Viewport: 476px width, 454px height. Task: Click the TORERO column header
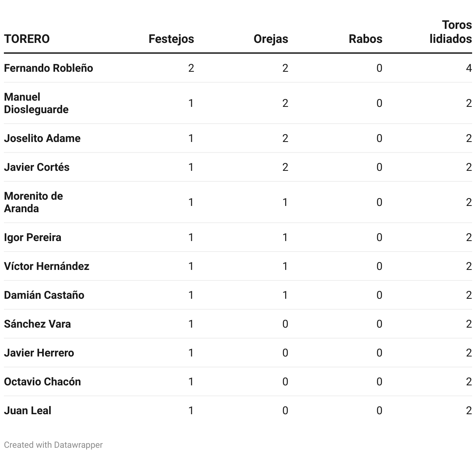(27, 39)
